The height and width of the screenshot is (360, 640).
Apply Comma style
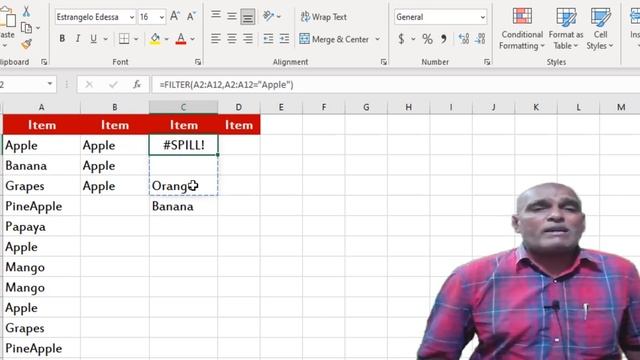pos(444,39)
